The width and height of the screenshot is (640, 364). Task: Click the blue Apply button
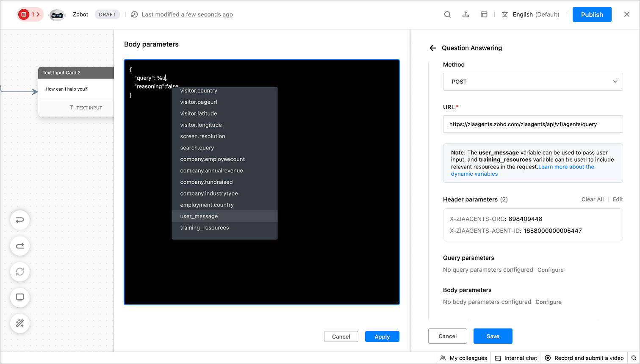pos(382,336)
